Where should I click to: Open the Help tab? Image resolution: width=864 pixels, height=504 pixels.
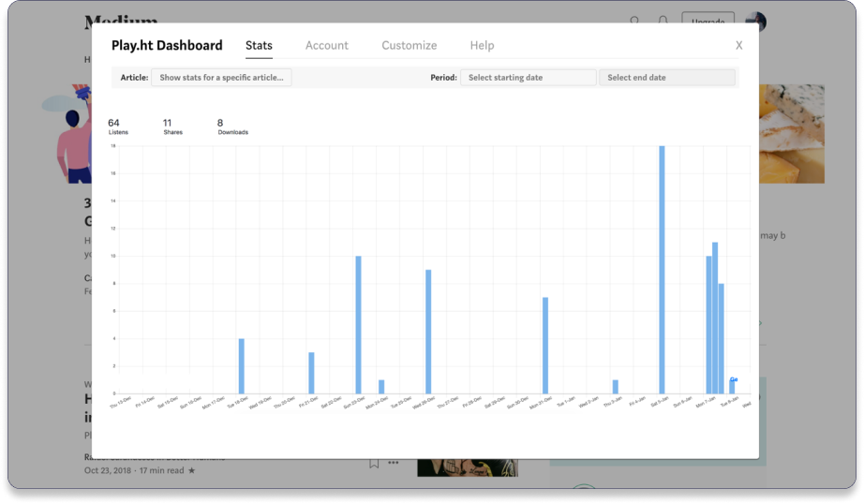[482, 45]
